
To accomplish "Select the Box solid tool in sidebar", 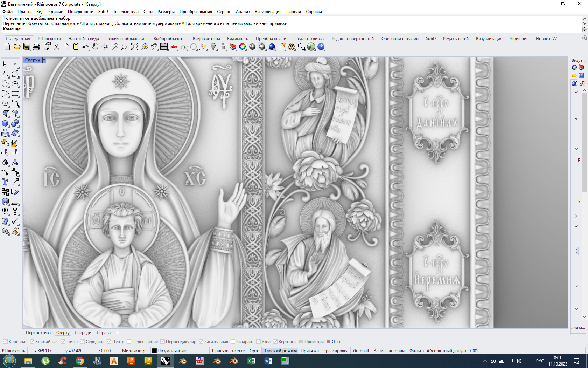I will tap(5, 123).
